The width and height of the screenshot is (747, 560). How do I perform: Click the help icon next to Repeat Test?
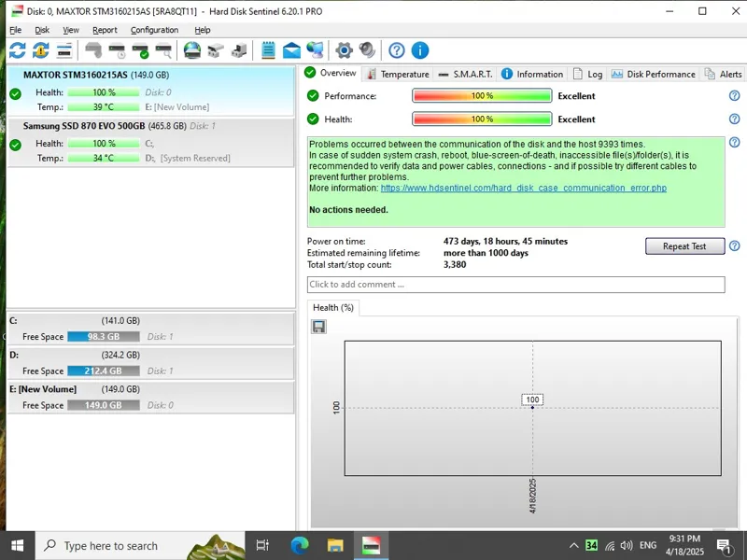(734, 245)
